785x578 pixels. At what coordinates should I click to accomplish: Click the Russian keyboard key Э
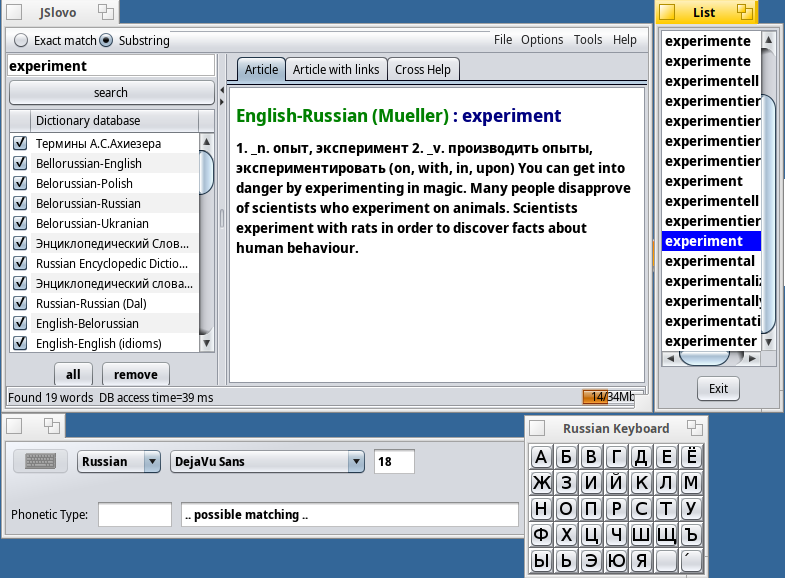(591, 561)
